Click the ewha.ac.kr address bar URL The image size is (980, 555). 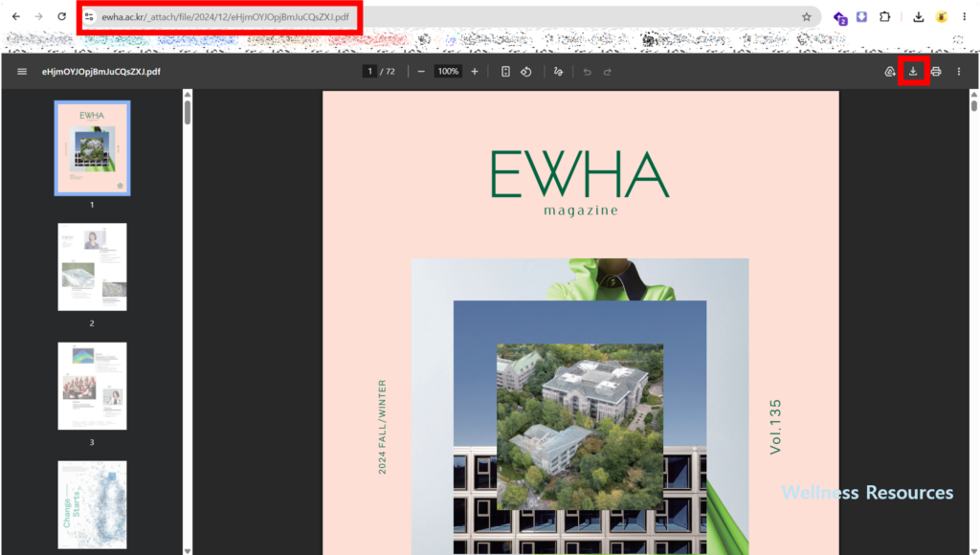click(x=225, y=17)
